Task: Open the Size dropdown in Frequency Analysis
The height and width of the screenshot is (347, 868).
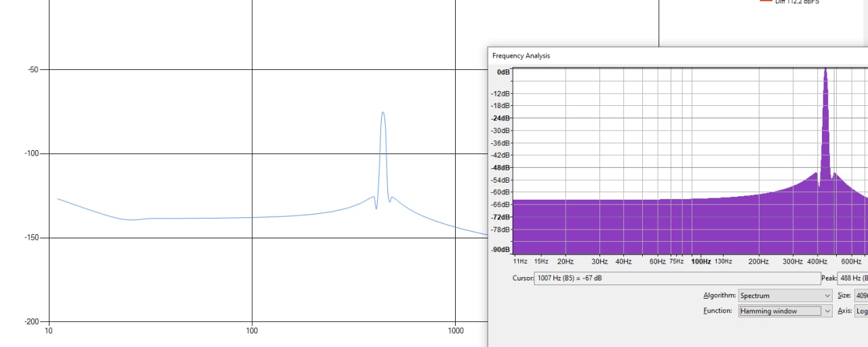Action: pos(861,296)
